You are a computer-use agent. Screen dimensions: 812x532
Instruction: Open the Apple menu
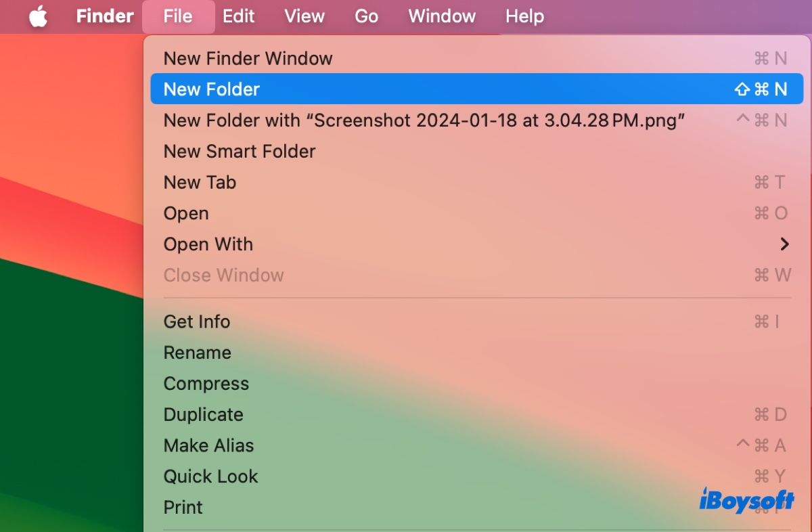[x=37, y=16]
